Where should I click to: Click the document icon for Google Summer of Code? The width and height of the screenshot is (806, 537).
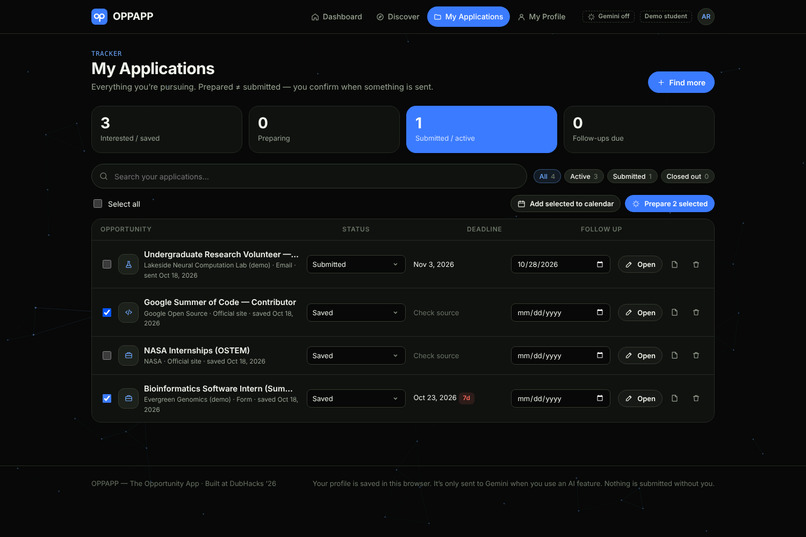(x=674, y=312)
